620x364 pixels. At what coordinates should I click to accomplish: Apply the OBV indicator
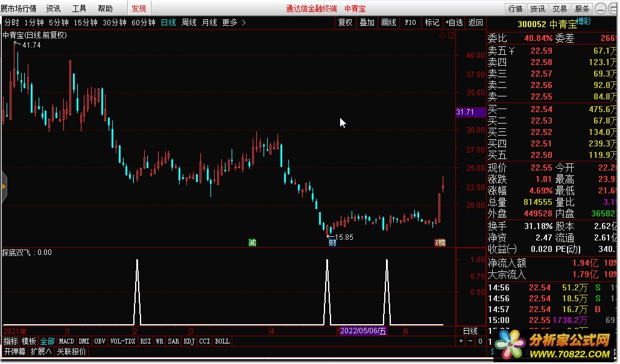point(100,341)
